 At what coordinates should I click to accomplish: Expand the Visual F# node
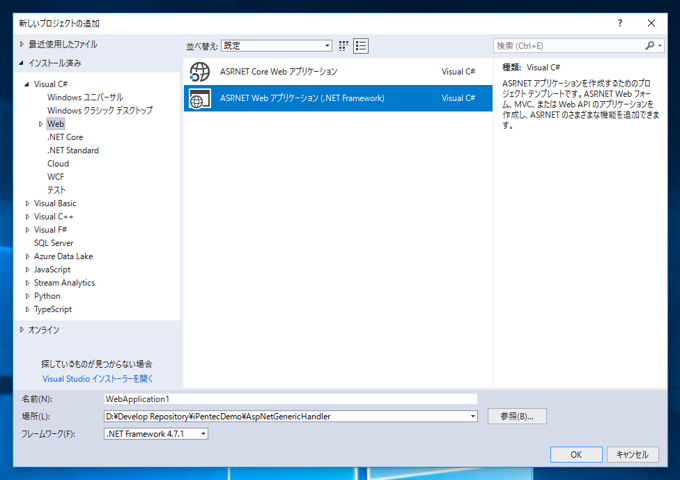[x=27, y=230]
